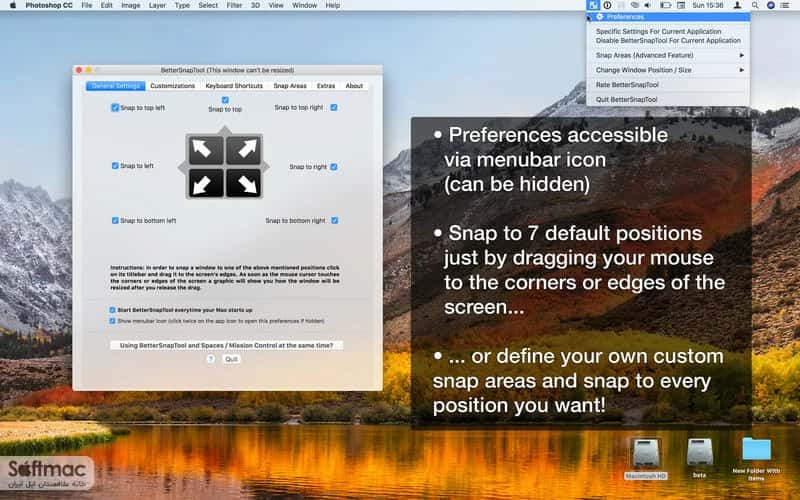This screenshot has width=800, height=500.
Task: Choose Quit BetterSnapTool menu entry
Action: click(x=668, y=99)
